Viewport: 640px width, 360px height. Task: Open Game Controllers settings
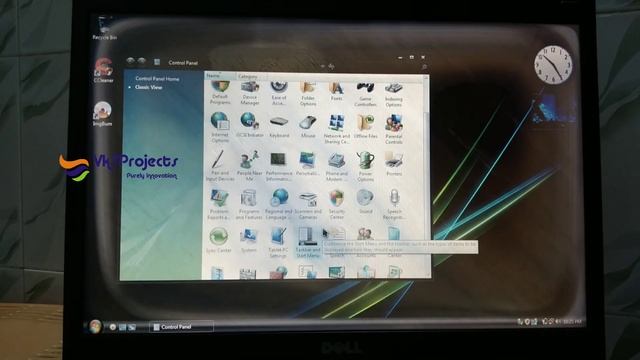click(365, 94)
